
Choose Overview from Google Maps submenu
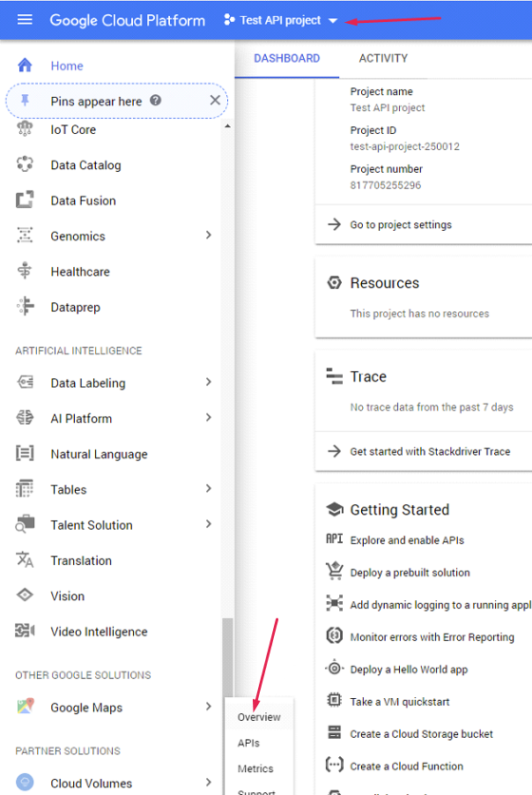tap(259, 717)
